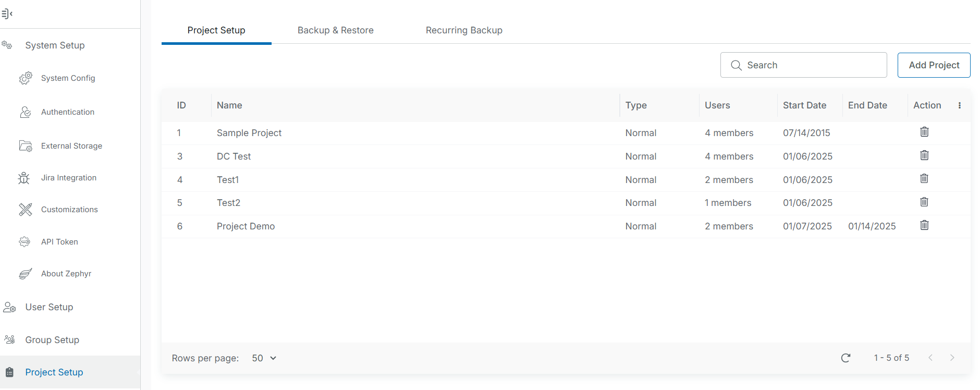
Task: Open About Zephyr page
Action: click(x=66, y=274)
